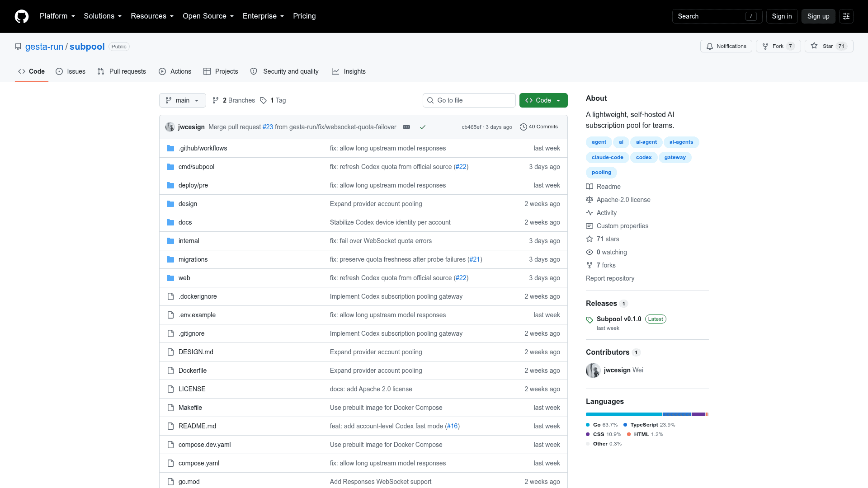
Task: Expand commit message details ellipsis
Action: point(406,127)
